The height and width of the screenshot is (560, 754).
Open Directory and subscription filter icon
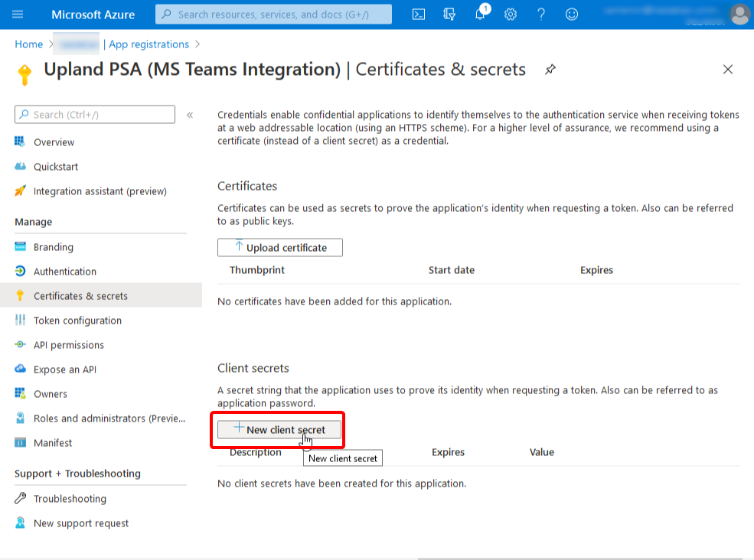449,14
